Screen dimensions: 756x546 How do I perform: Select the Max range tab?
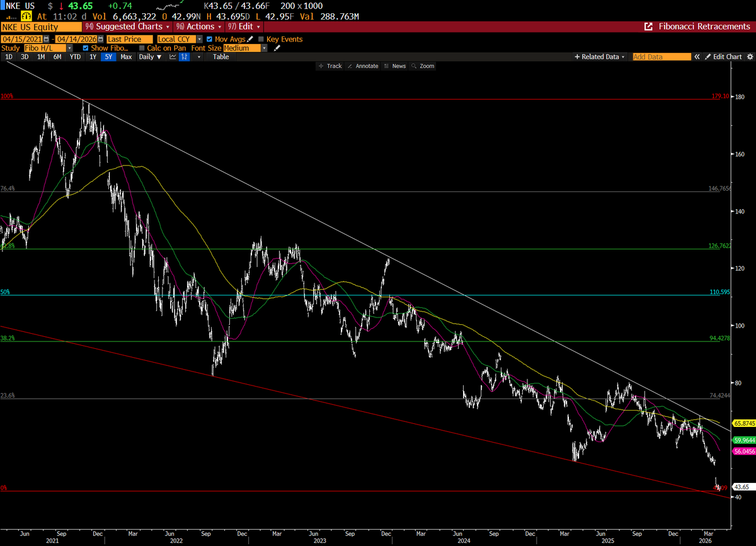point(126,57)
